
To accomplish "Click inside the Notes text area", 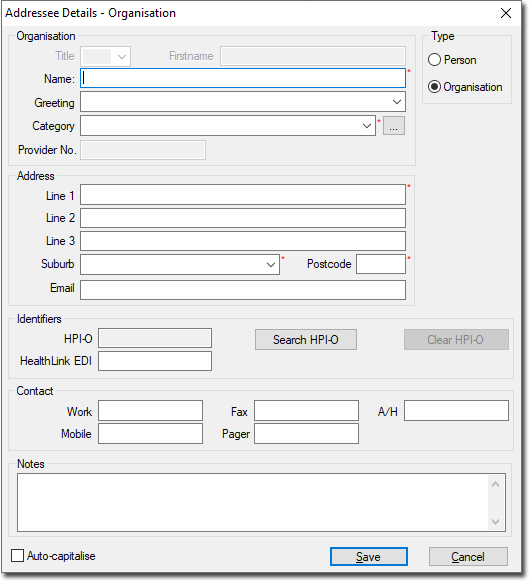I will point(253,502).
